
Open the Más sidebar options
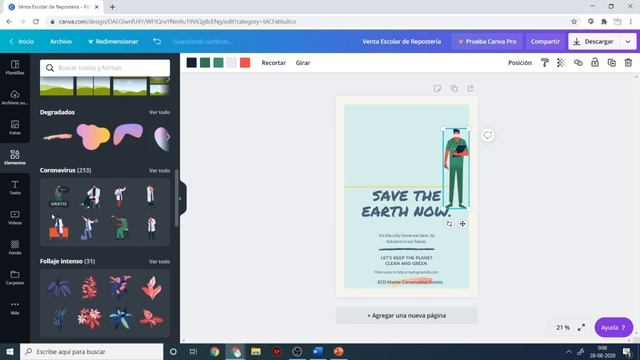15,307
